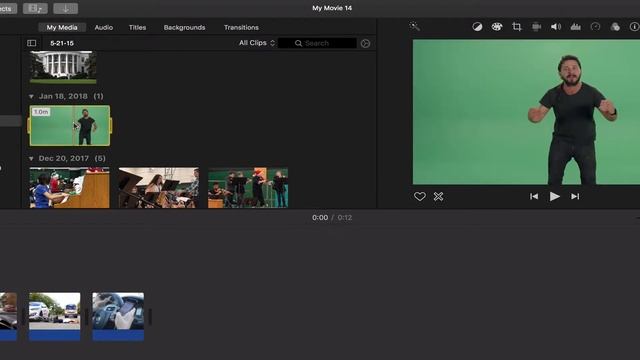The height and width of the screenshot is (360, 640).
Task: Collapse the Dec 20, 2017 group
Action: coord(31,158)
